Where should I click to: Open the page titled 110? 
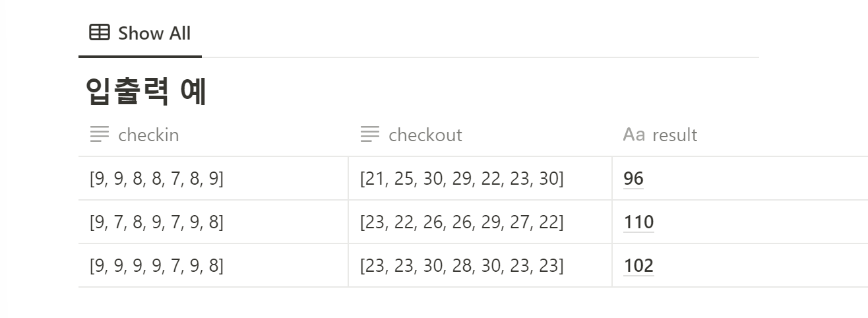(x=638, y=222)
